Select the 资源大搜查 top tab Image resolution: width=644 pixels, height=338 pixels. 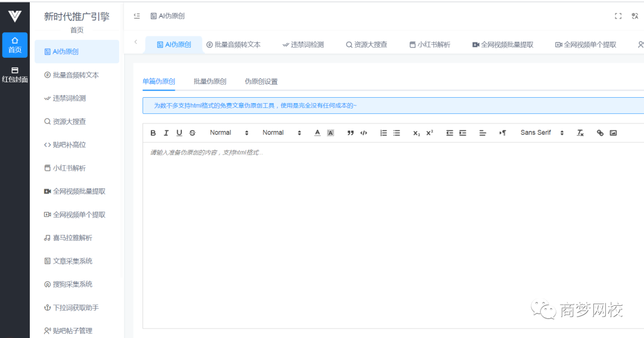coord(366,45)
